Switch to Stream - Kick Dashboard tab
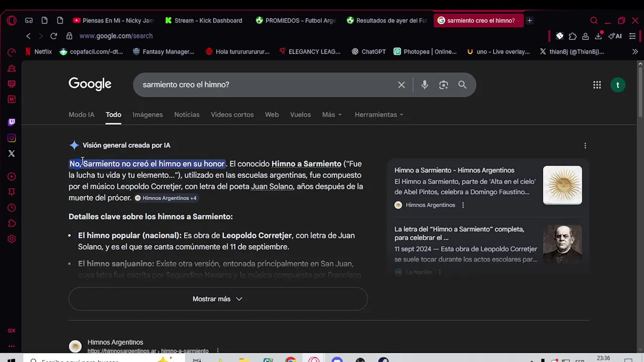 click(203, 21)
